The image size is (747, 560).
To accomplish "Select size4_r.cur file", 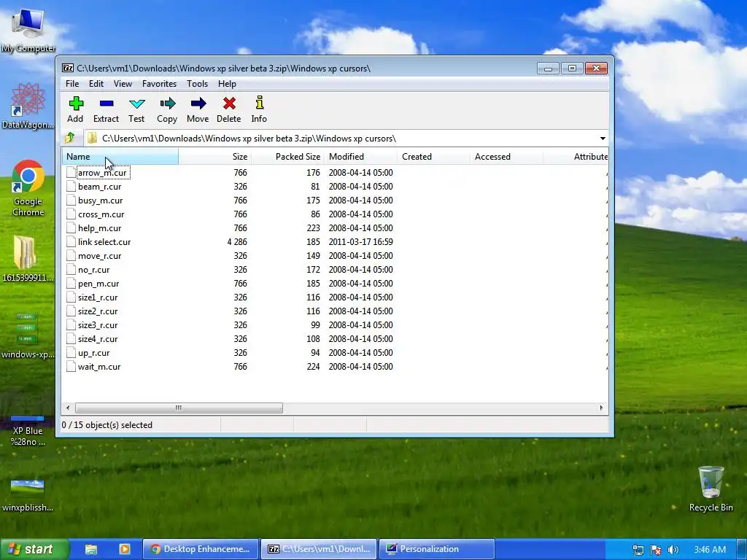I will click(98, 339).
